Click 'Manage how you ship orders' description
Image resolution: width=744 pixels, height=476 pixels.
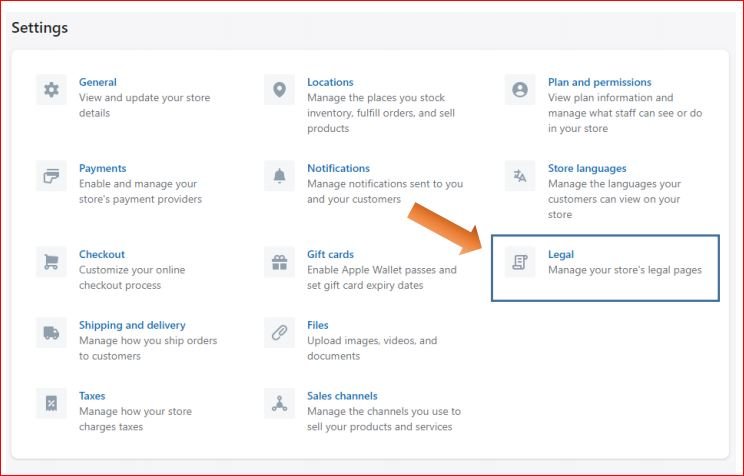pyautogui.click(x=148, y=348)
